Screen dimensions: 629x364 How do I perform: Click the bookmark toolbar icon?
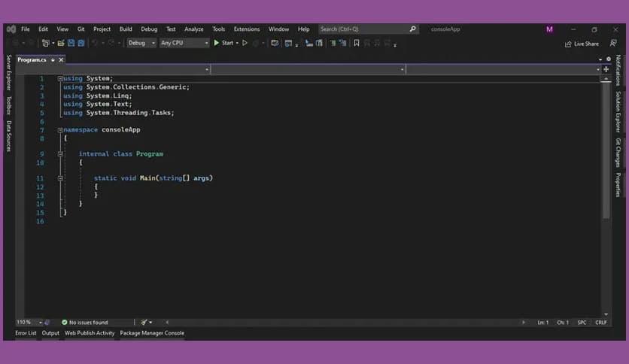tap(356, 43)
